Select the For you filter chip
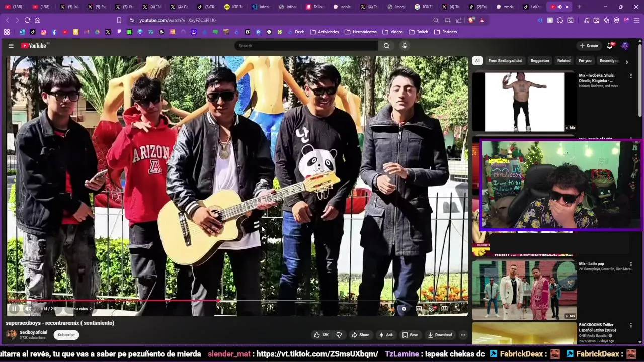644x362 pixels. point(585,61)
